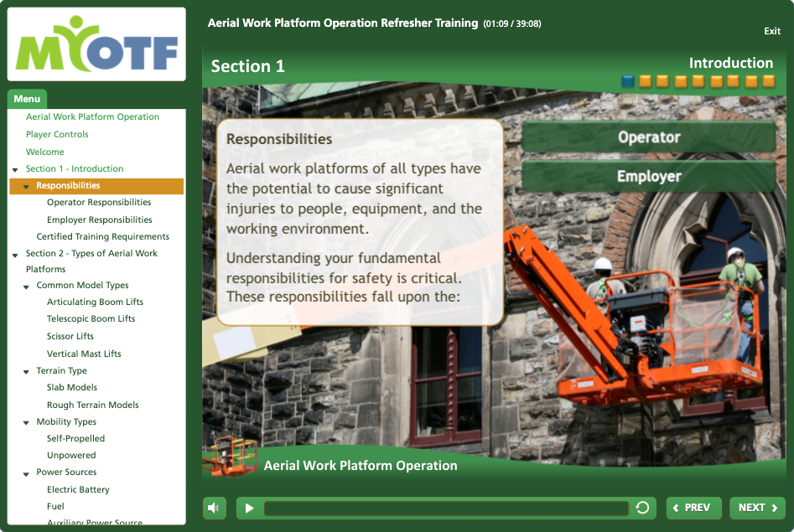The height and width of the screenshot is (532, 794).
Task: Open Operator Responsibilities menu entry
Action: pos(99,202)
